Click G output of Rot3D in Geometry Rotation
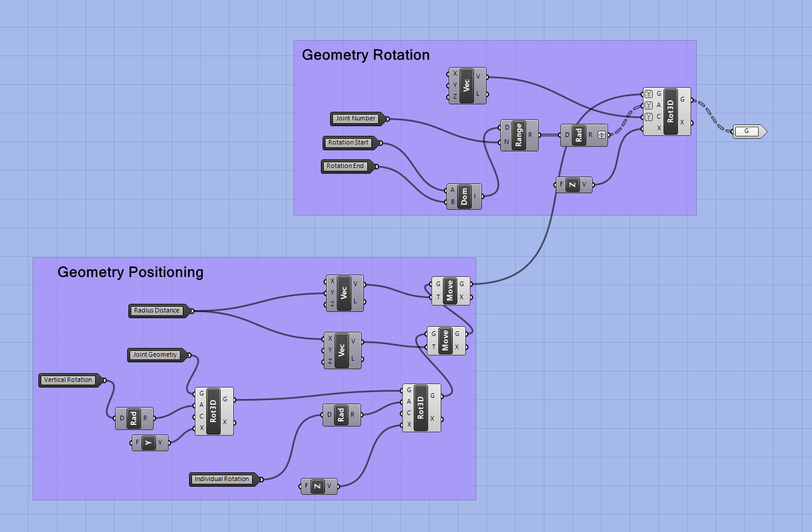The image size is (812, 532). (682, 100)
